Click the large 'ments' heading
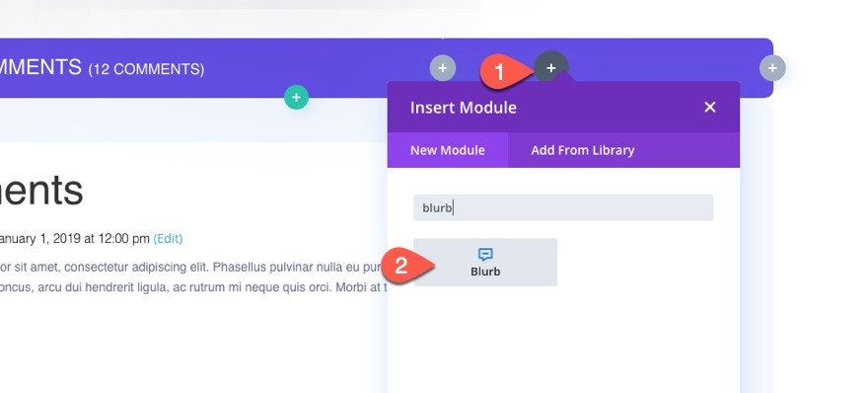The height and width of the screenshot is (393, 868). pyautogui.click(x=41, y=191)
